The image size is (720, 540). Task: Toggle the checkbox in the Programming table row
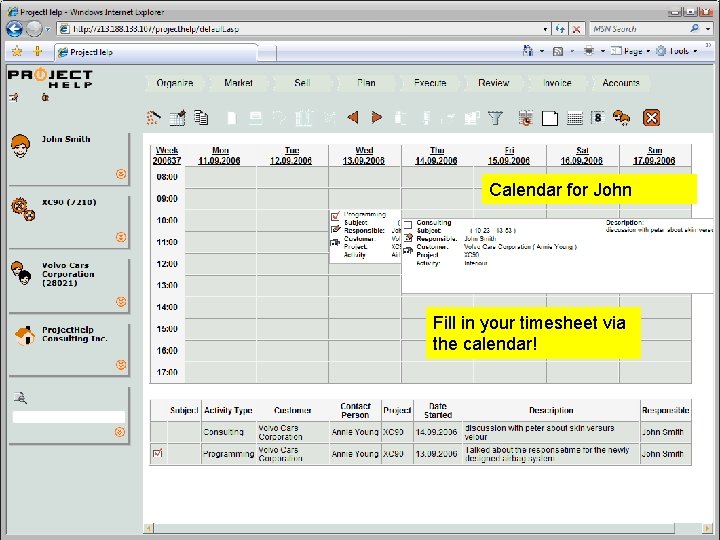point(158,454)
